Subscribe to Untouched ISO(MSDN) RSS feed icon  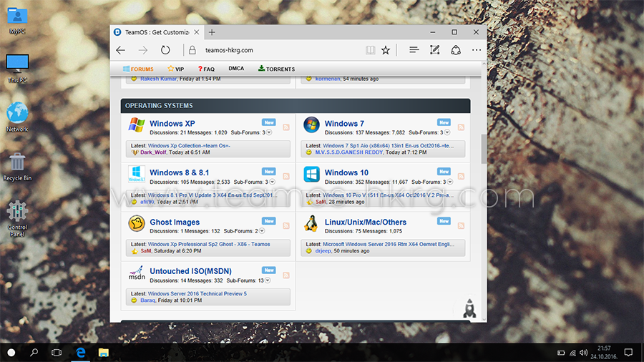point(286,275)
